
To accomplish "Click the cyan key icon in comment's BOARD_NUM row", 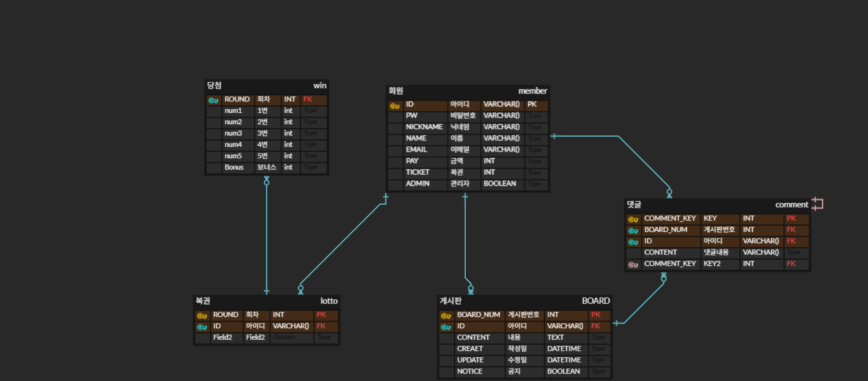I will coord(633,230).
